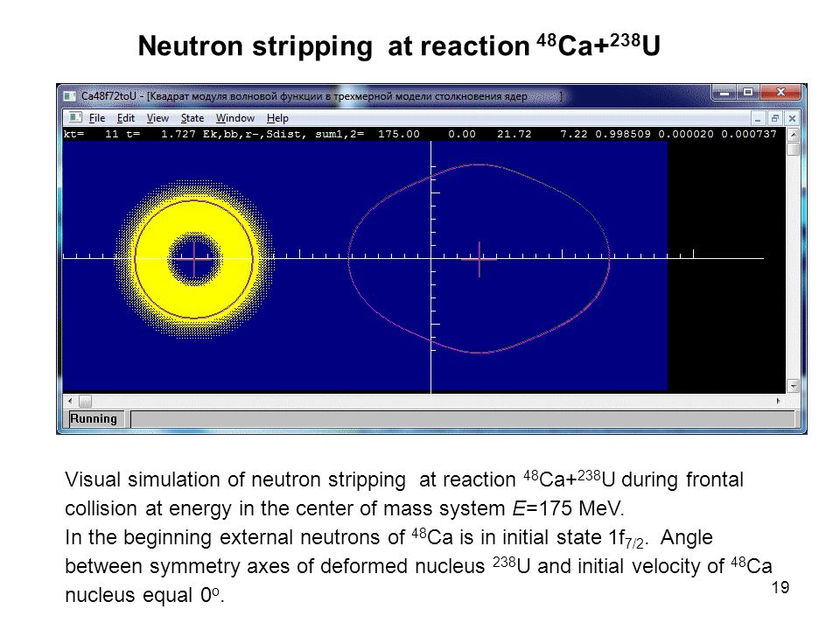
Task: Click the horizontal scrollbar thumb
Action: 85,402
